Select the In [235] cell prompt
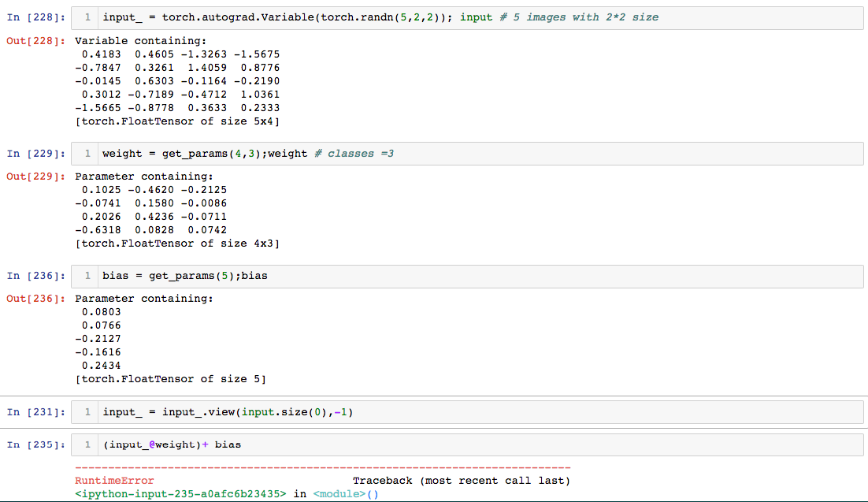This screenshot has height=502, width=868. coord(35,444)
